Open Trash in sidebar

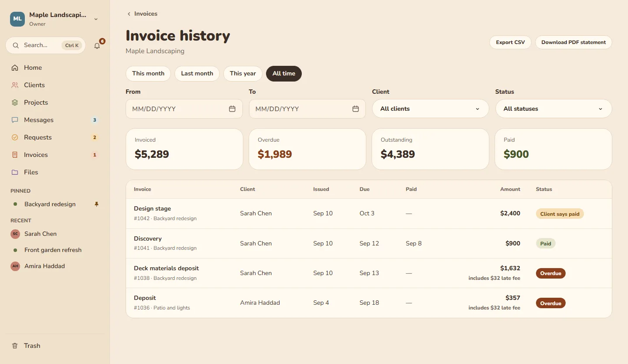(55, 346)
